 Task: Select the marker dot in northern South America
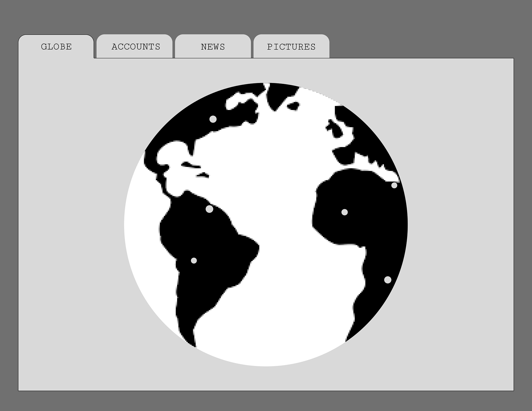pyautogui.click(x=209, y=209)
